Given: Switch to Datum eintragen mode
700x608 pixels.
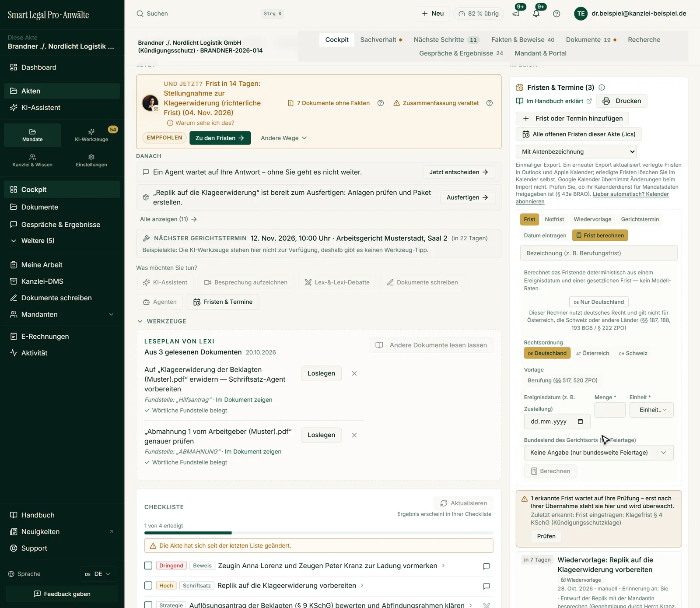Looking at the screenshot, I should point(545,235).
